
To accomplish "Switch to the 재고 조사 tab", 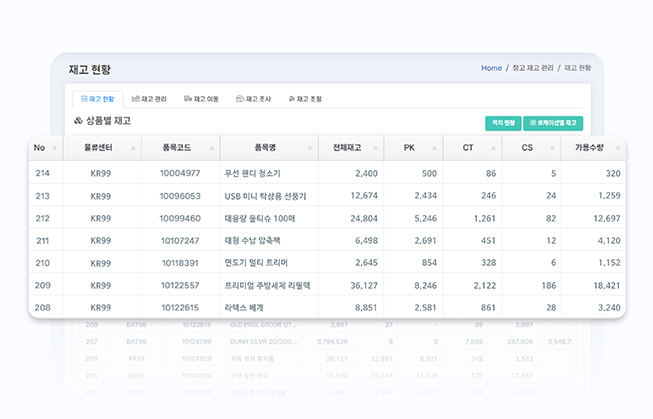I will pos(253,99).
